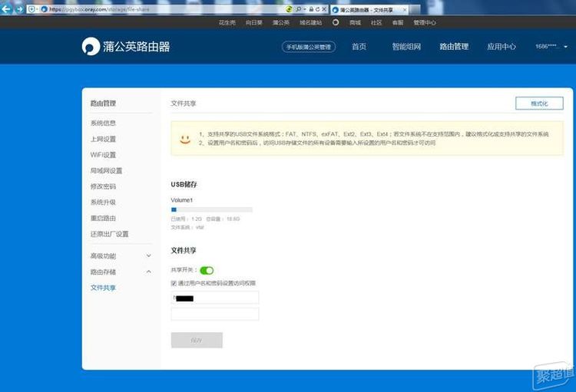Screen dimensions: 576x392
Task: Click the username input field
Action: point(215,298)
